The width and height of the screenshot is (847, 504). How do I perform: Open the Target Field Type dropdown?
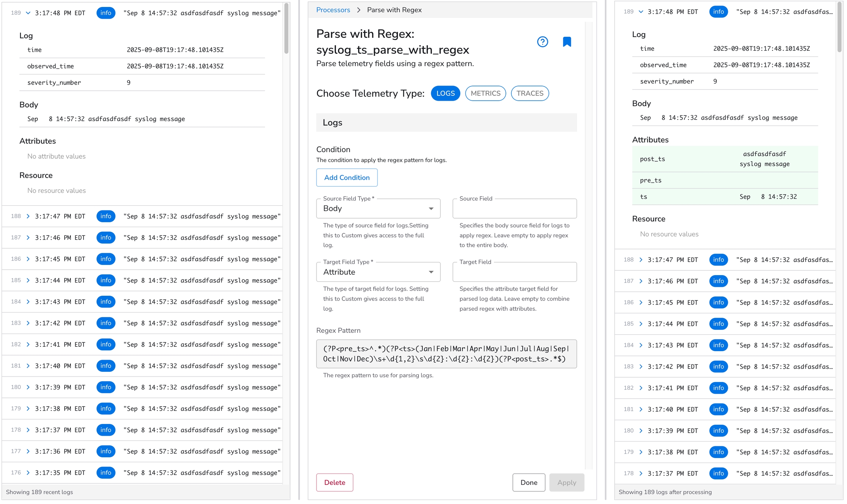point(378,272)
